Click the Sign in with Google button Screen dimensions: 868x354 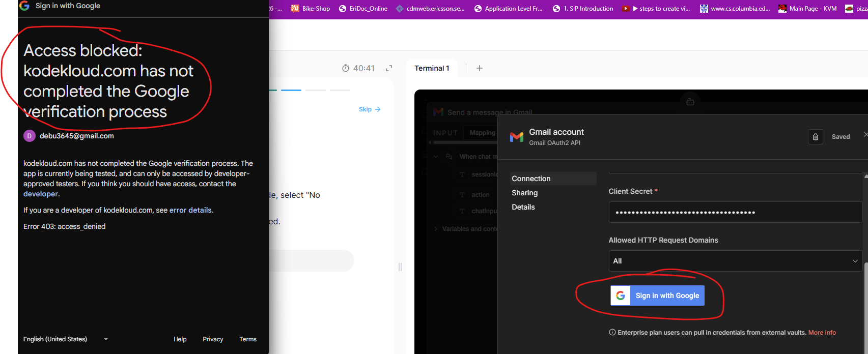click(x=658, y=296)
